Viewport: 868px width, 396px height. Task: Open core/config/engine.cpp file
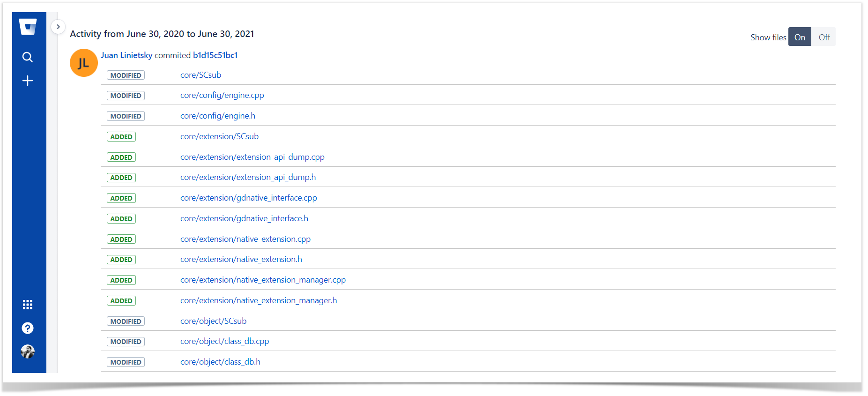(222, 95)
